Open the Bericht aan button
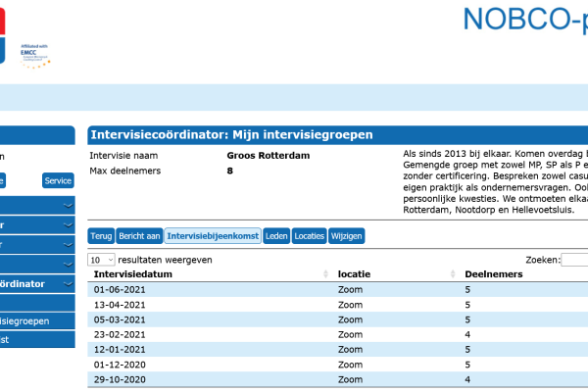 click(x=139, y=236)
